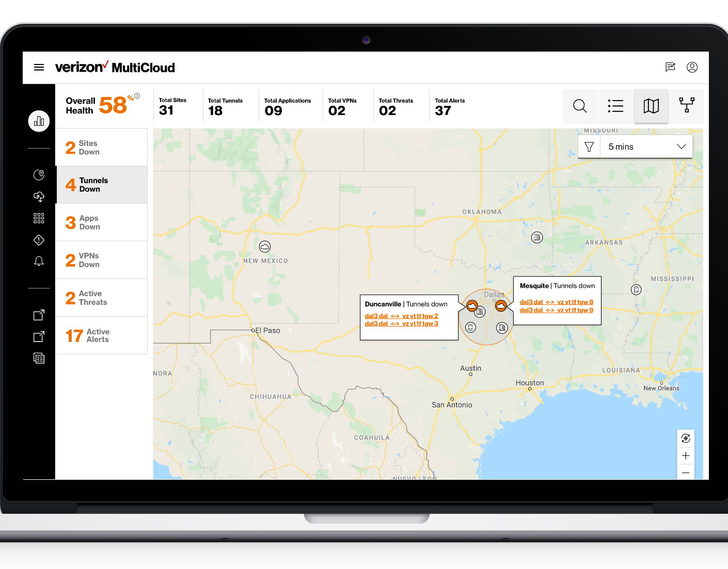Click the Total Tunnels 18 stat
728x569 pixels.
(225, 106)
